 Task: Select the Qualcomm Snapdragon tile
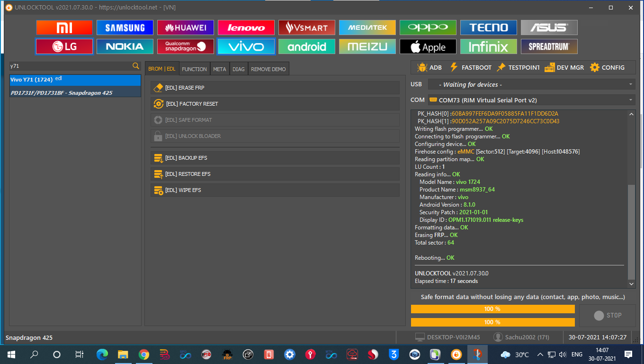[186, 46]
